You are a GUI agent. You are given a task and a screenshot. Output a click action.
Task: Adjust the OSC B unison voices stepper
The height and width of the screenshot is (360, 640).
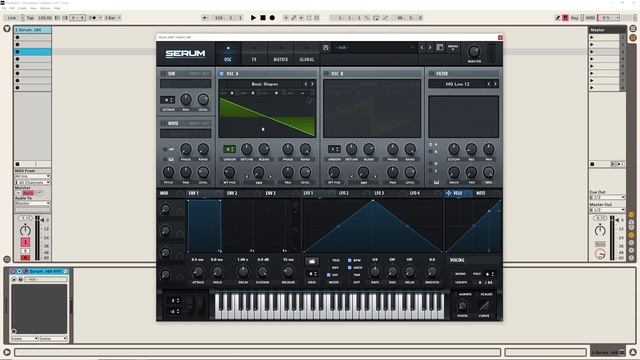[x=334, y=149]
